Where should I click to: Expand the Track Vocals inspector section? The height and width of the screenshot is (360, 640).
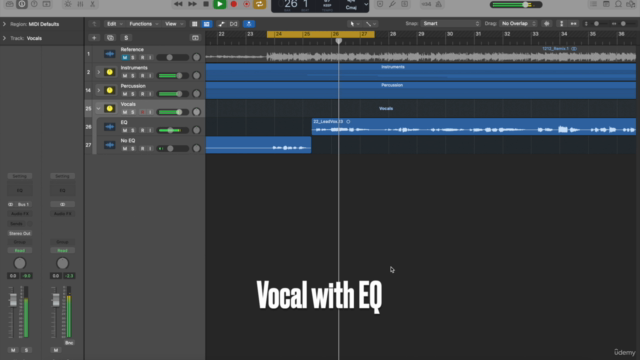(4, 38)
